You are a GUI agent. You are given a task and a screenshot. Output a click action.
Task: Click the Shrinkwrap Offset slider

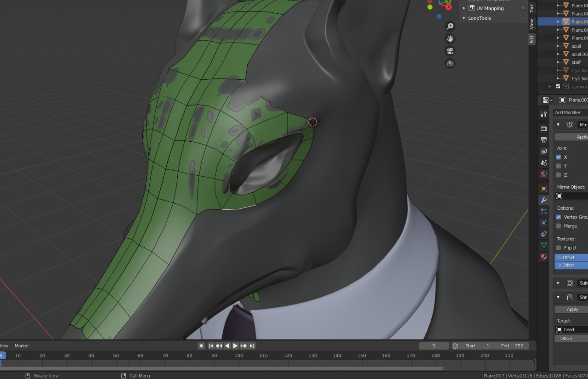(571, 338)
